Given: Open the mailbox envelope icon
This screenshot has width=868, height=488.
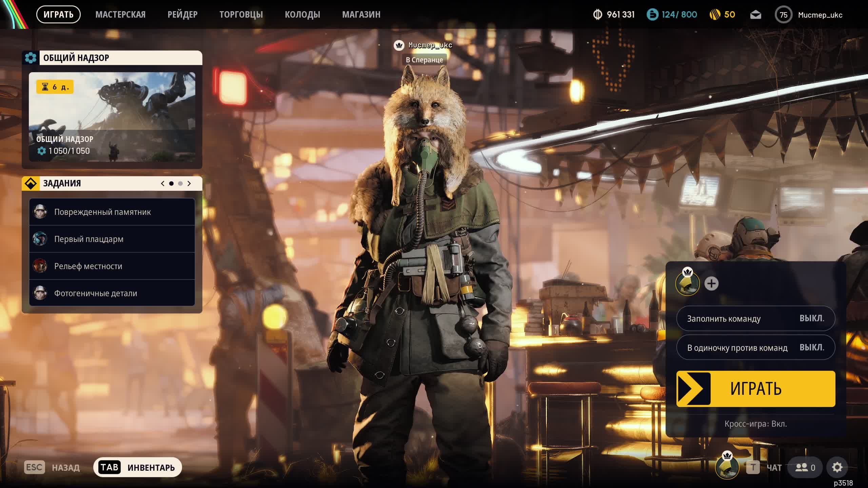Looking at the screenshot, I should pos(755,15).
